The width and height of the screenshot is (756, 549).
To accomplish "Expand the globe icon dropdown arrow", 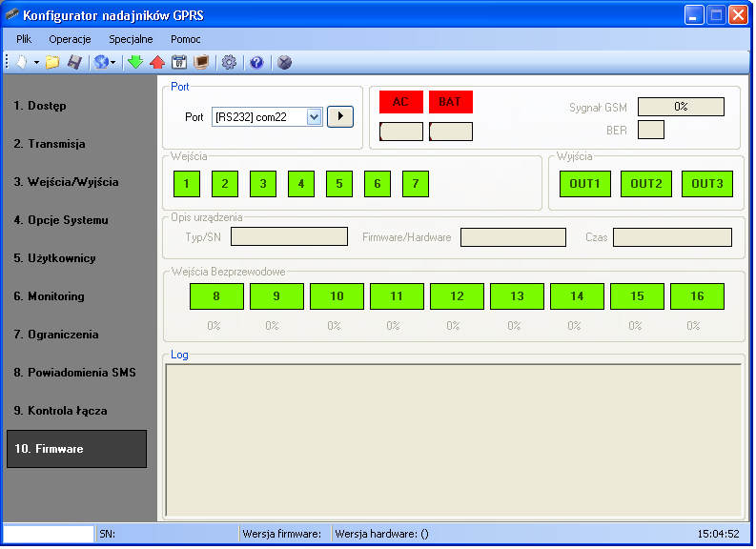I will [113, 63].
